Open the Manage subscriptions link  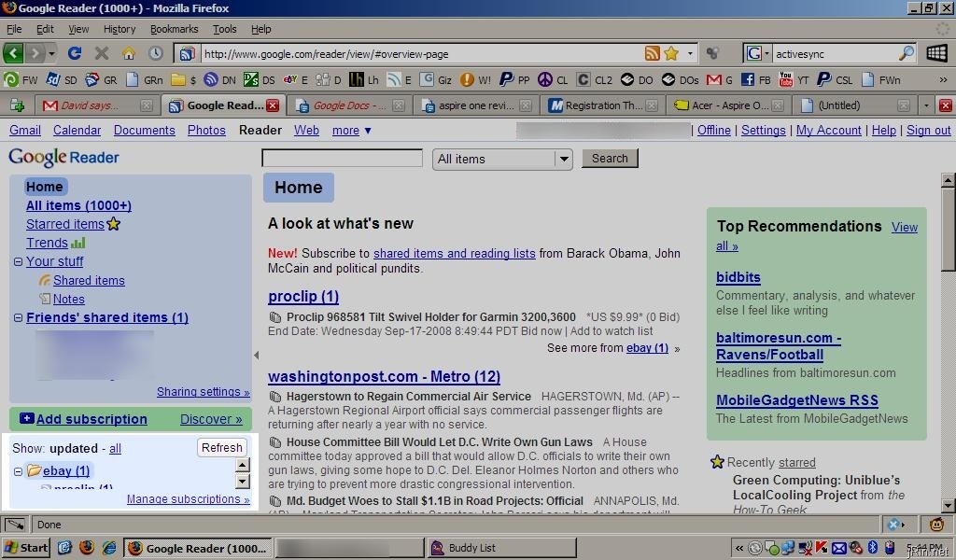(x=189, y=499)
